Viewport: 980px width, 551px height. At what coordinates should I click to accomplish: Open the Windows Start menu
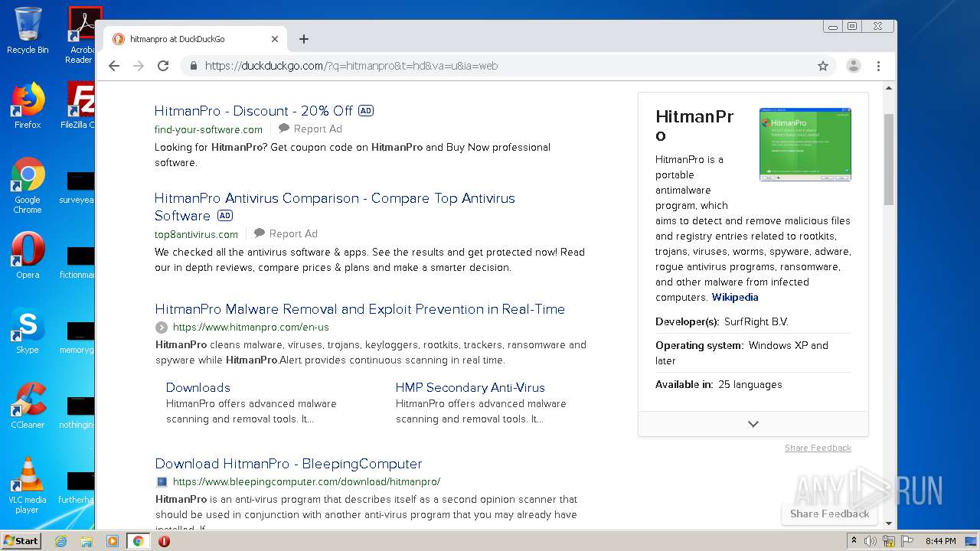(x=21, y=540)
